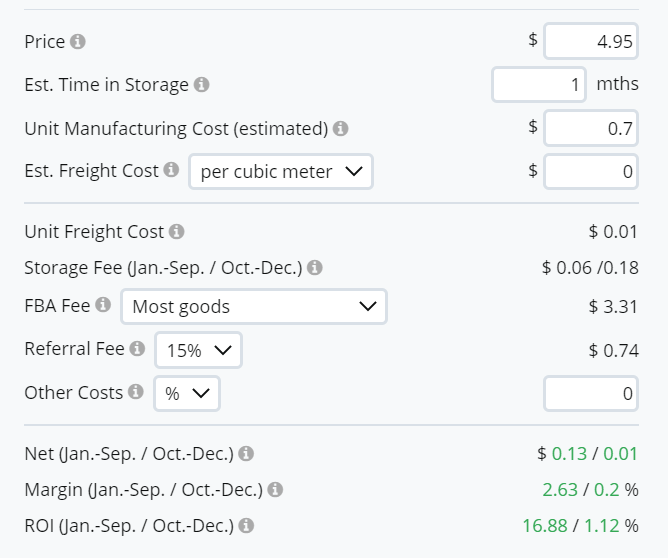Click the Storage Fee info icon
This screenshot has height=558, width=668.
pos(315,268)
